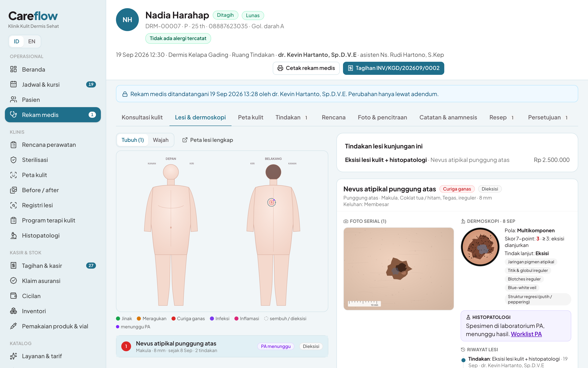Click the Inventori boxes icon
The width and height of the screenshot is (588, 368).
pyautogui.click(x=13, y=311)
